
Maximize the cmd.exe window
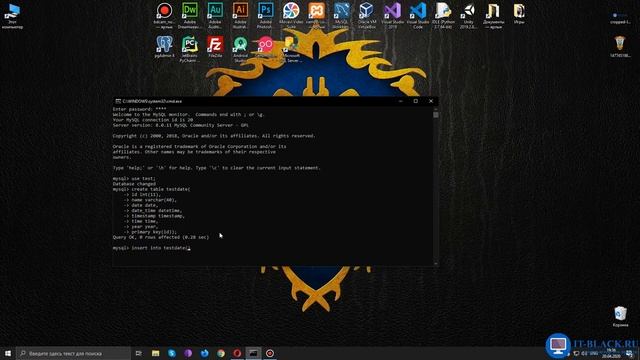click(x=416, y=101)
